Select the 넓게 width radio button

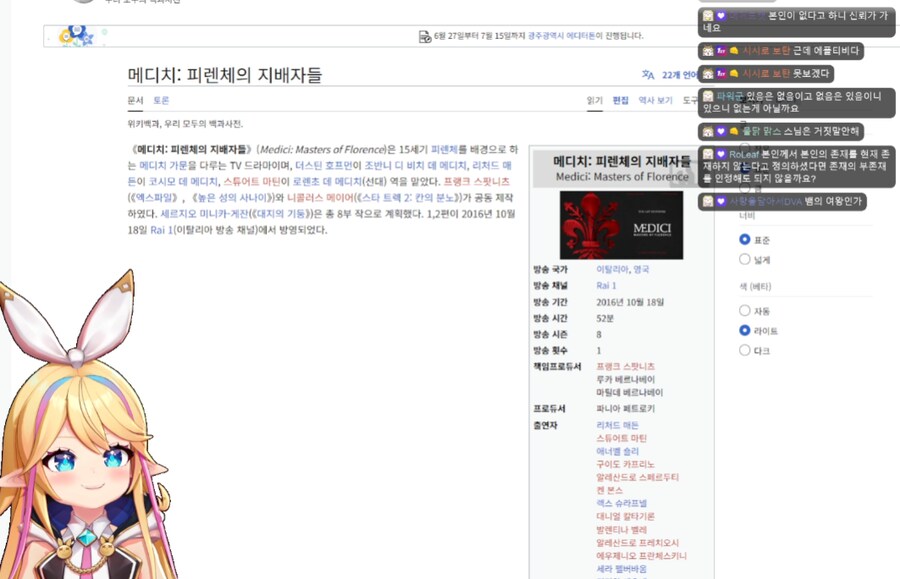(x=744, y=259)
